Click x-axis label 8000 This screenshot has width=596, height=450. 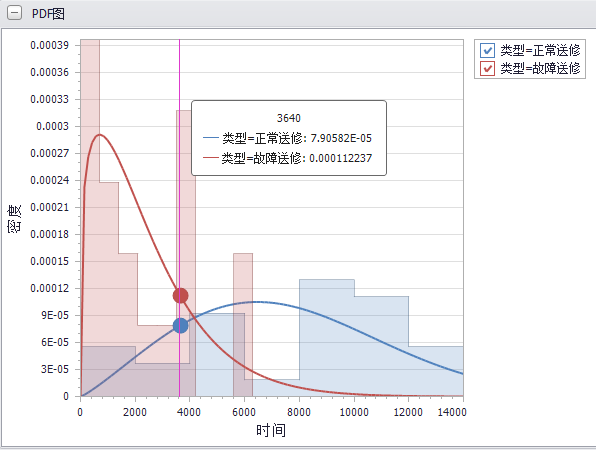coord(299,412)
